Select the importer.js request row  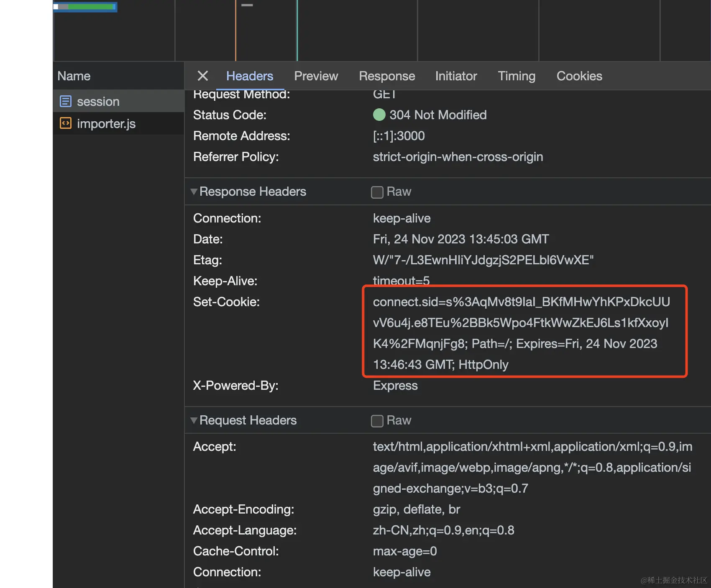point(118,123)
